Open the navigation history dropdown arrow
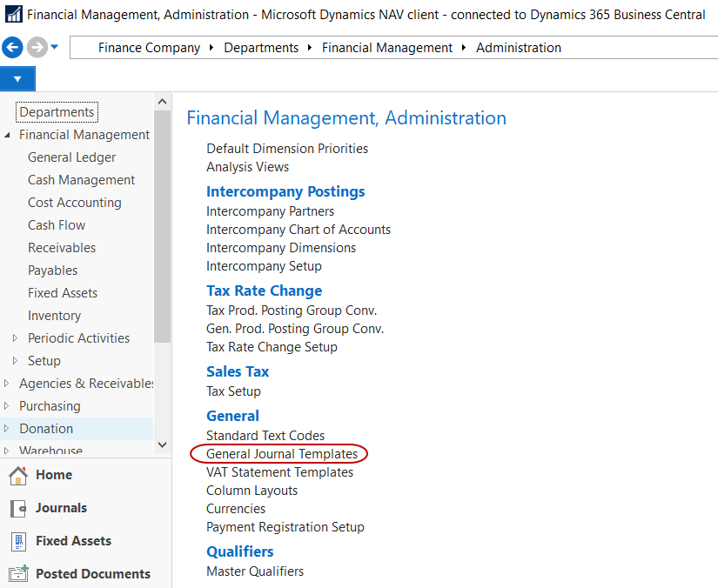Viewport: 718px width, 588px height. pyautogui.click(x=55, y=47)
